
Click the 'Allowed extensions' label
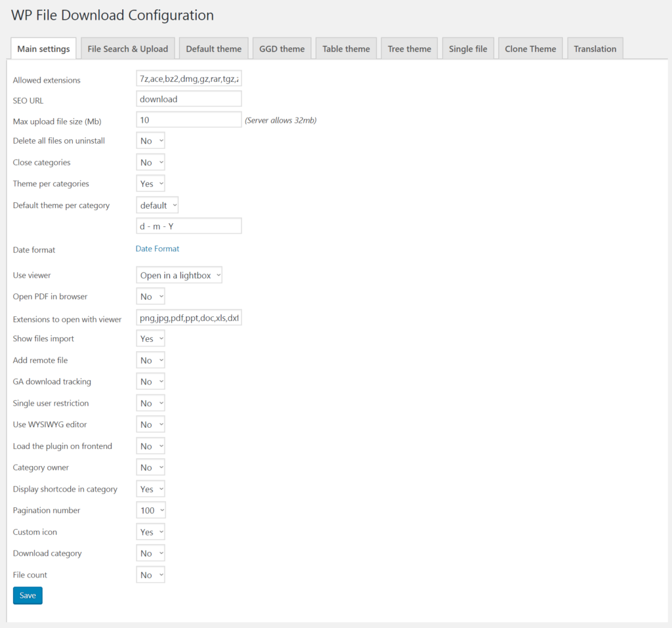47,80
